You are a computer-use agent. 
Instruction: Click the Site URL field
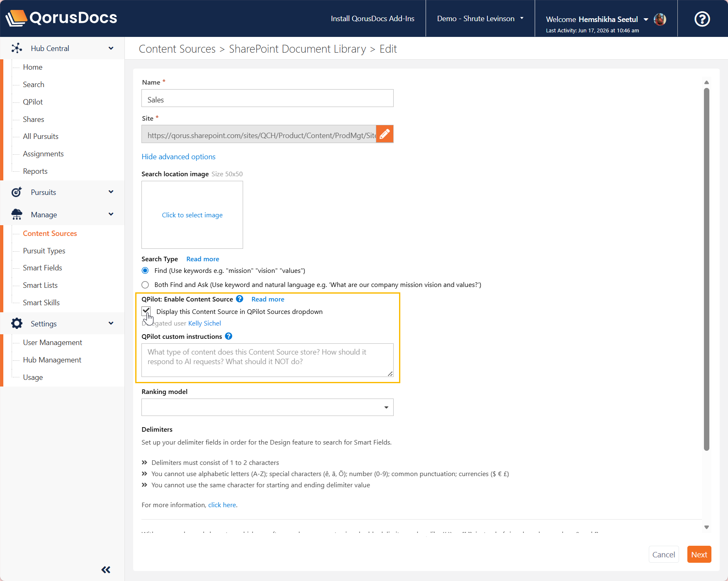258,134
